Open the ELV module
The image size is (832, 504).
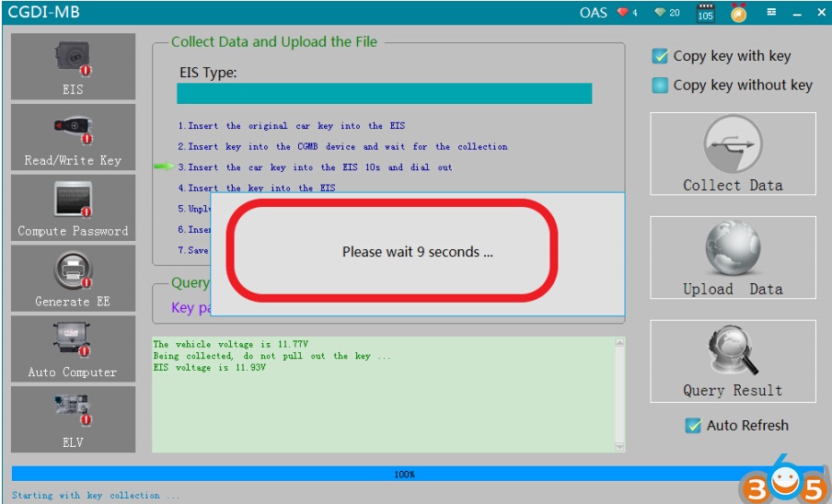[x=73, y=419]
